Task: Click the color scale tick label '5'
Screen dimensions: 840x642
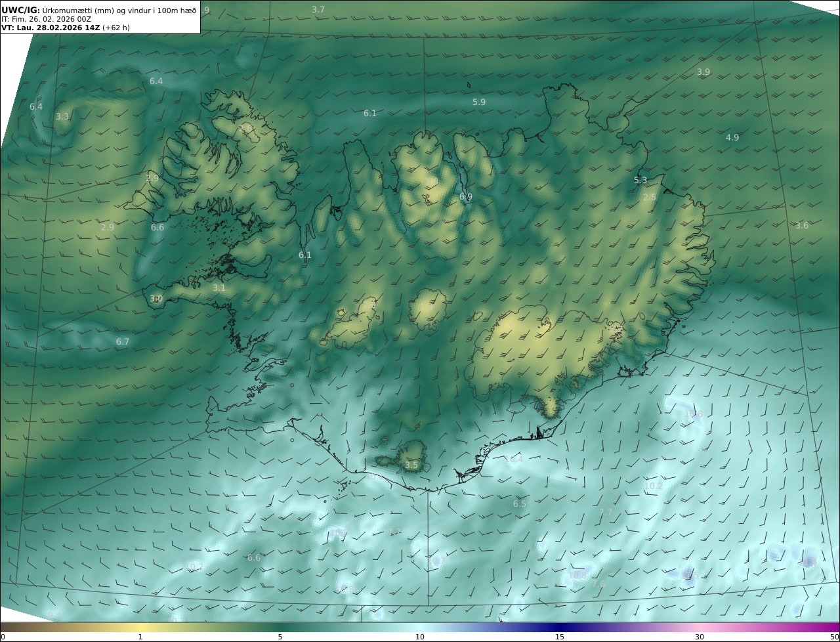Action: tap(280, 637)
